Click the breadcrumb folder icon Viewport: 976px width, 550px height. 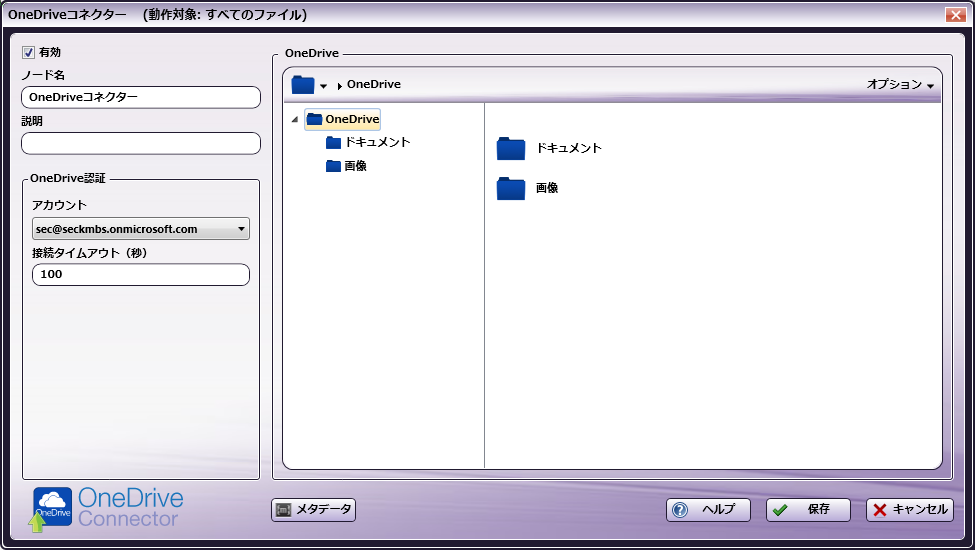303,85
